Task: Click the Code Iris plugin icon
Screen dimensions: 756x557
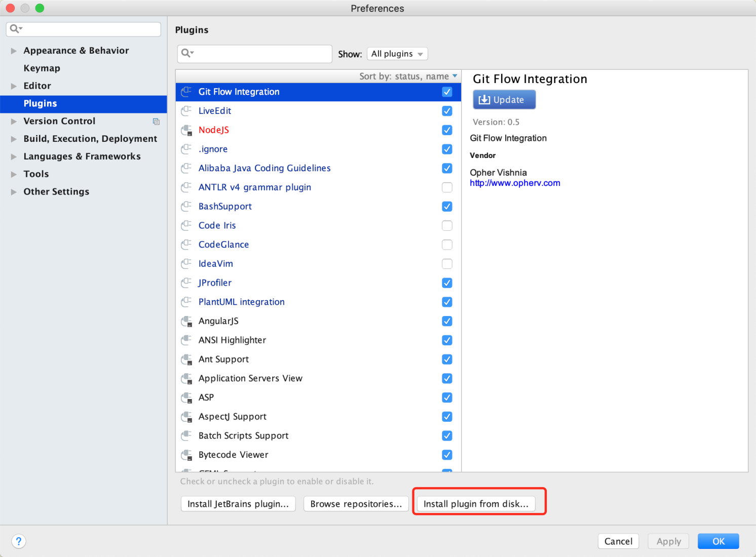Action: click(186, 225)
